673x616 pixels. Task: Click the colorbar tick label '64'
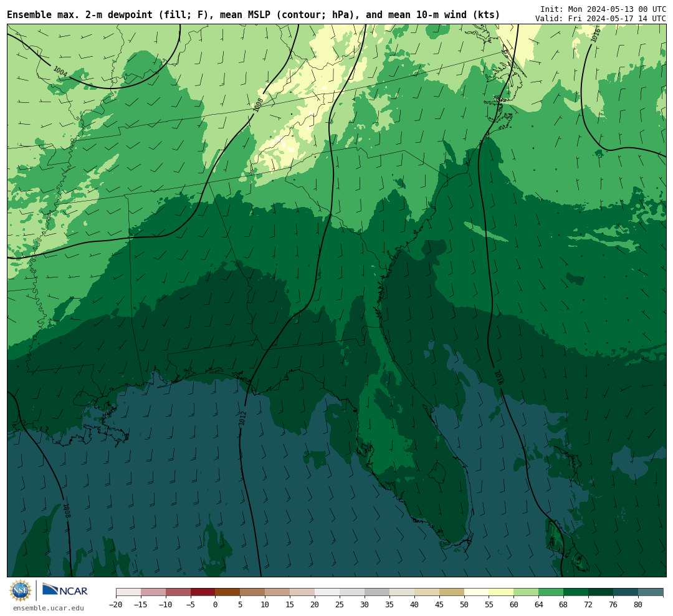coord(538,605)
